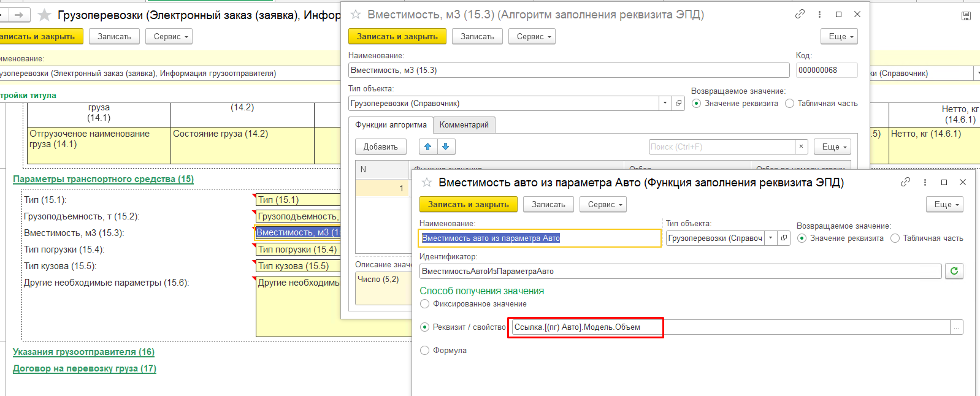Viewport: 980px width, 396px height.
Task: Click yellow Записать и закрыть in function window
Action: pyautogui.click(x=469, y=204)
